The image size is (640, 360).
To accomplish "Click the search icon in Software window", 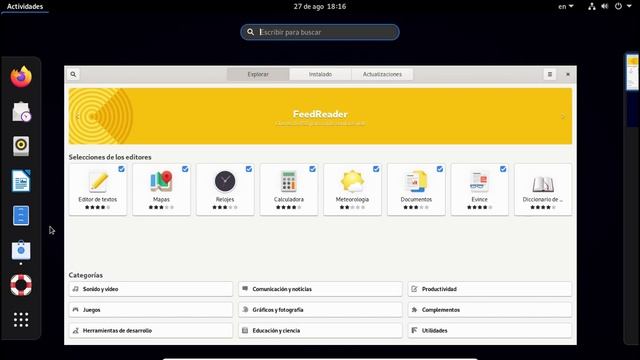I will point(73,74).
